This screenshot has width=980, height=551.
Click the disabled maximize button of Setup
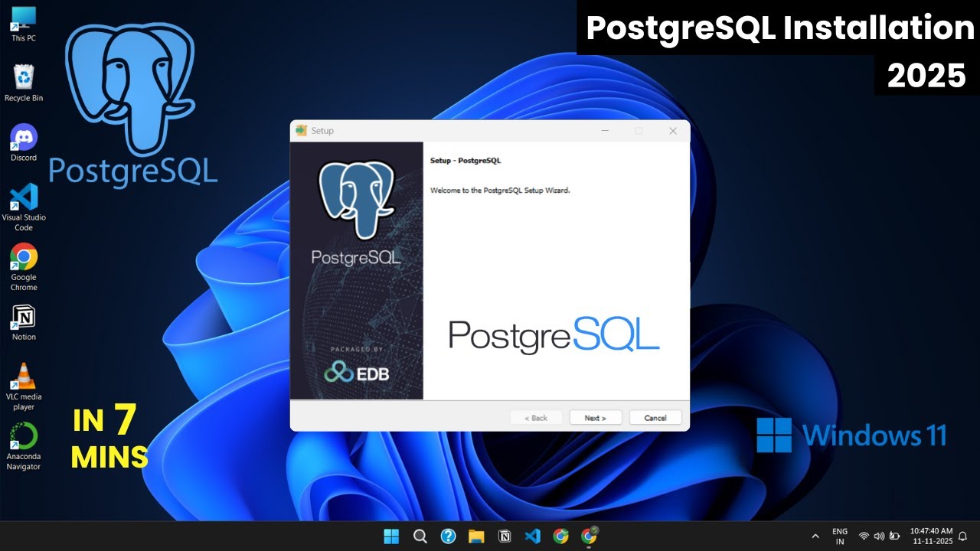[639, 131]
